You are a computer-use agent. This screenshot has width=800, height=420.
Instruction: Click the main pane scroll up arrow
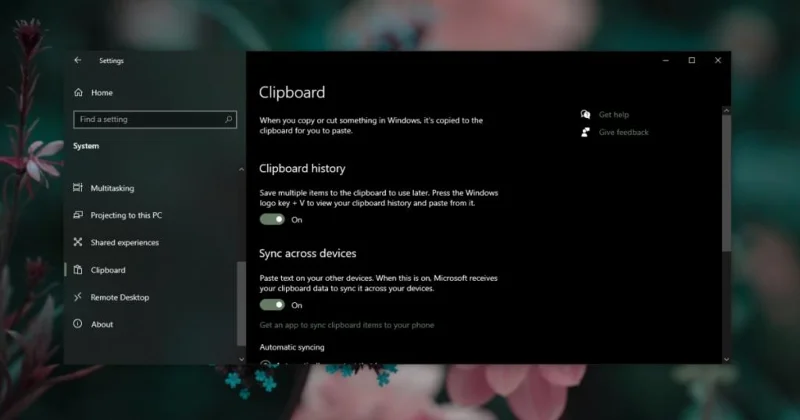pos(727,110)
